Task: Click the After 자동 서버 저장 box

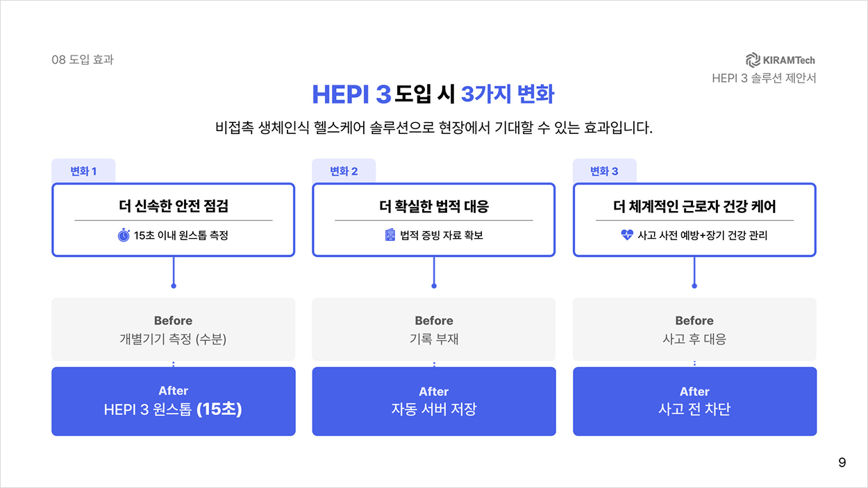Action: (434, 401)
